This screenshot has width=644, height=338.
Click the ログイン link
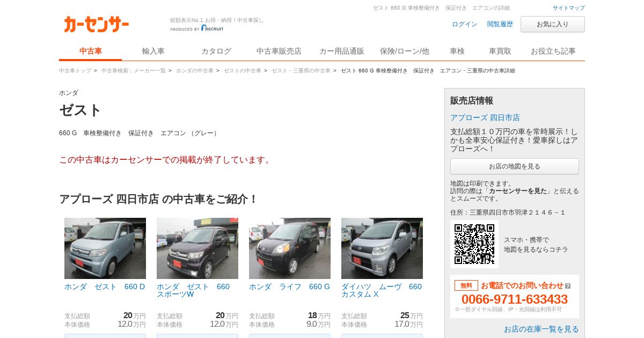pyautogui.click(x=464, y=24)
